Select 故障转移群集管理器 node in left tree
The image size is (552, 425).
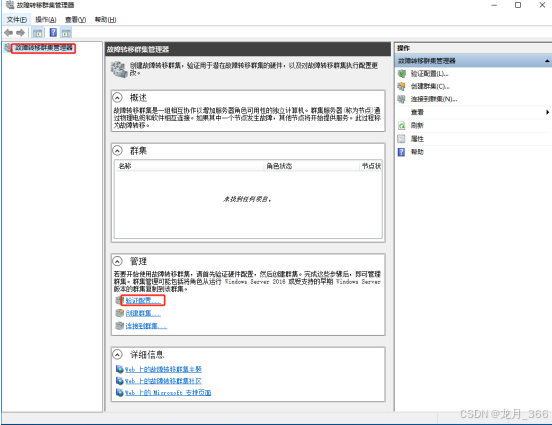coord(44,48)
